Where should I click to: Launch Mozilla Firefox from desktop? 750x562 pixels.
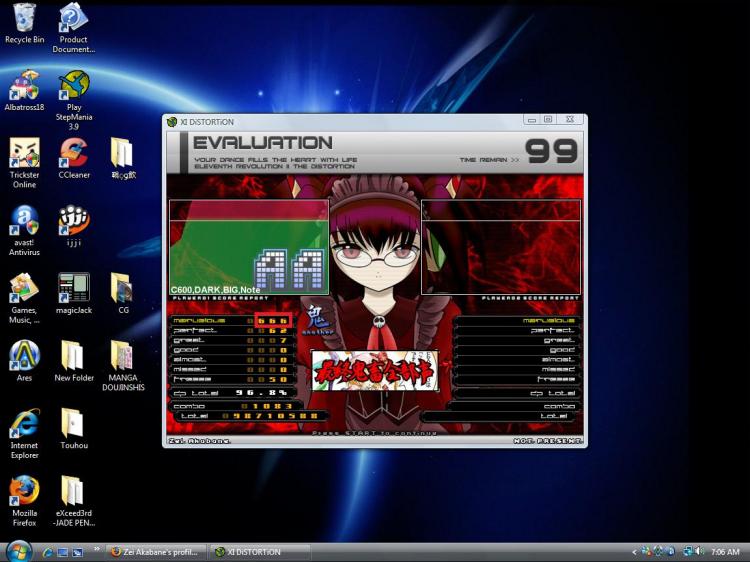pos(24,490)
